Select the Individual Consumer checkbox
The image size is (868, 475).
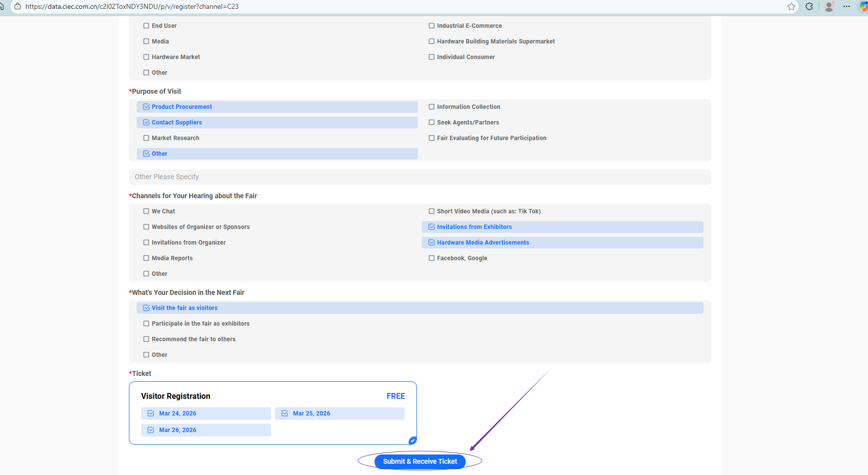[432, 57]
